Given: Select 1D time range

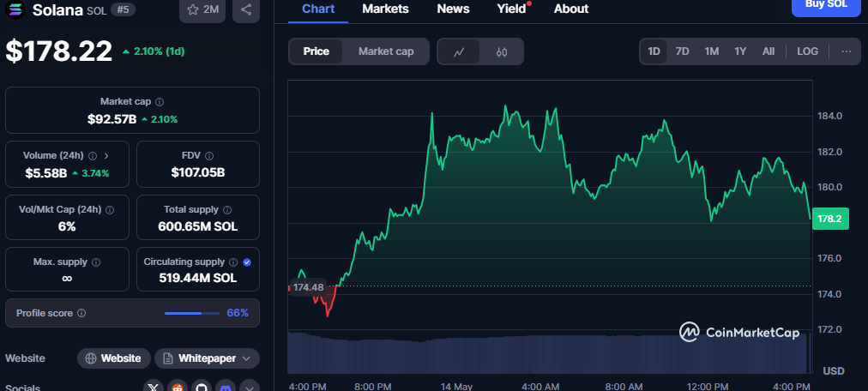Looking at the screenshot, I should (654, 51).
